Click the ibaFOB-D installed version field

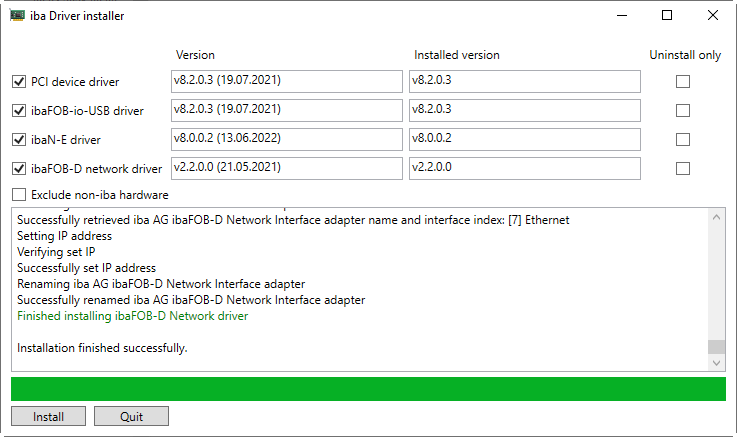(x=524, y=168)
